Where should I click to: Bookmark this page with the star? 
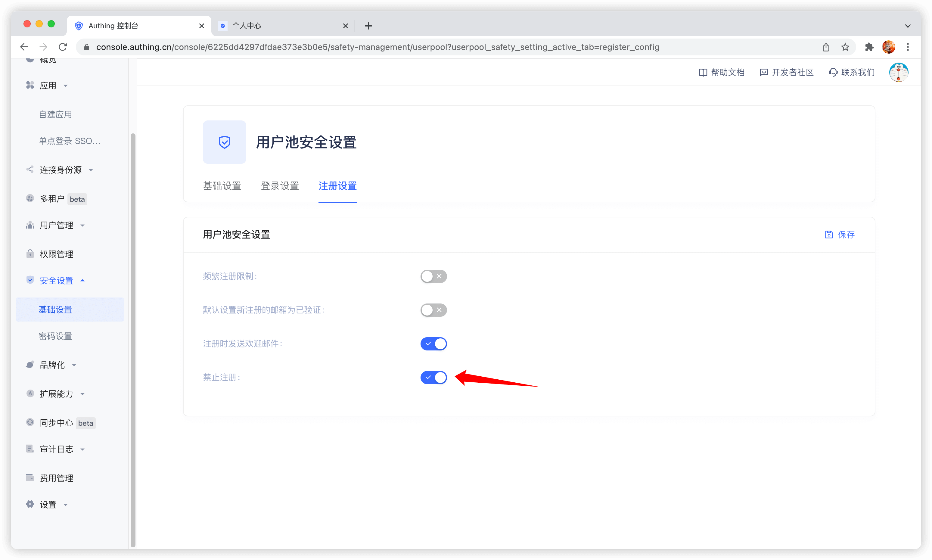pos(845,47)
